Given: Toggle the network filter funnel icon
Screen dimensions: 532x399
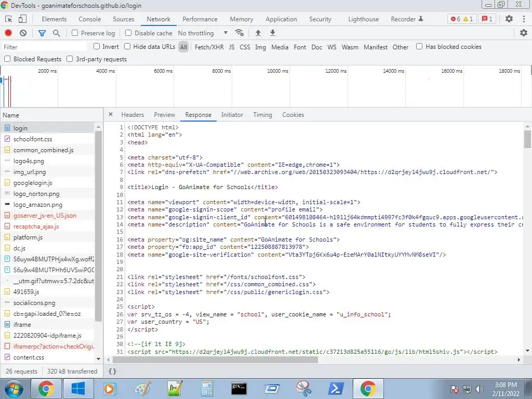Looking at the screenshot, I should tap(42, 33).
